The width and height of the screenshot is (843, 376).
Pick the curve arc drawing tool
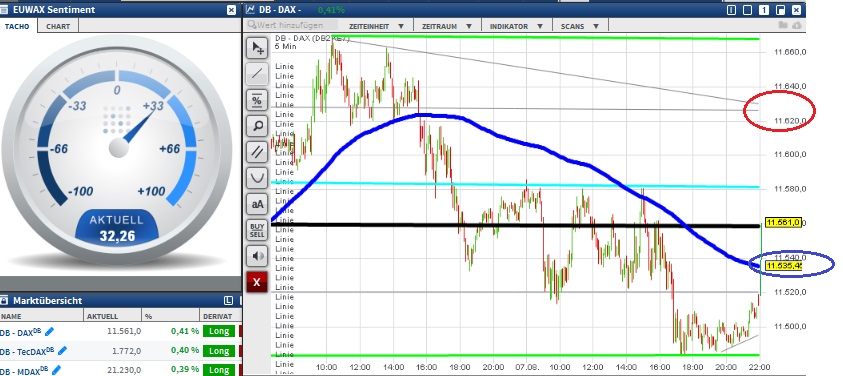click(257, 178)
